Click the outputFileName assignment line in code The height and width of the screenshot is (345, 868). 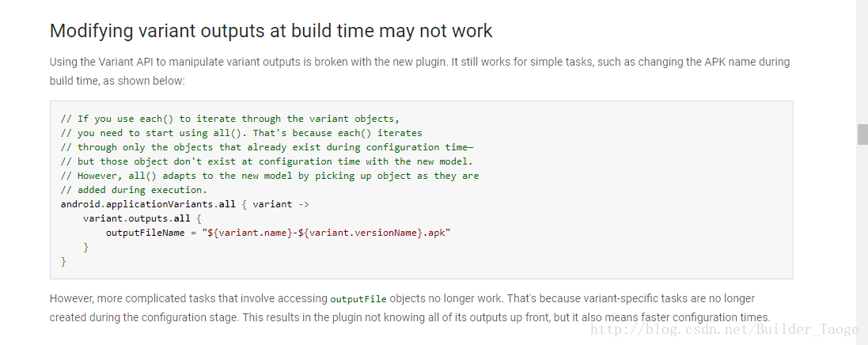coord(278,233)
